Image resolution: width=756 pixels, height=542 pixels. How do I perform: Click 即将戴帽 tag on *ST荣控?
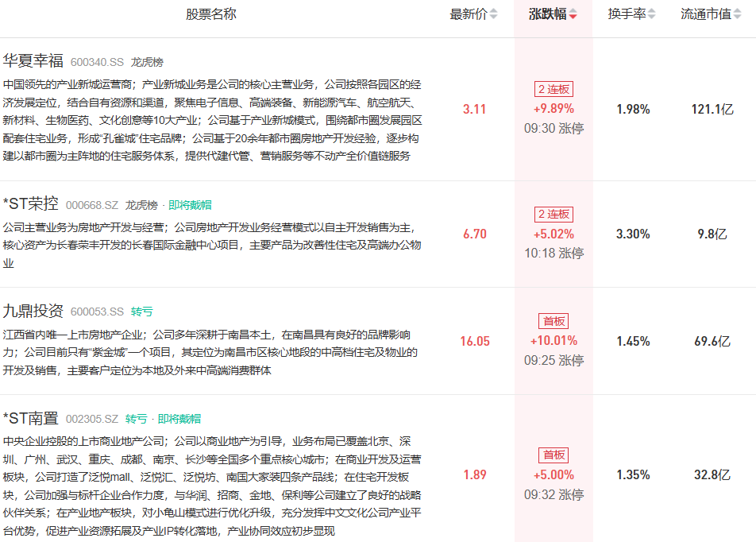coord(190,205)
